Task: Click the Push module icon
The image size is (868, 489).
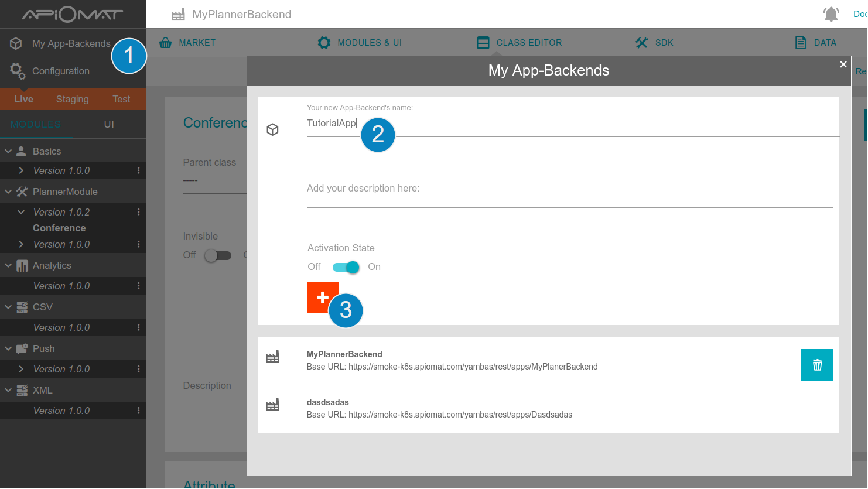Action: point(22,348)
